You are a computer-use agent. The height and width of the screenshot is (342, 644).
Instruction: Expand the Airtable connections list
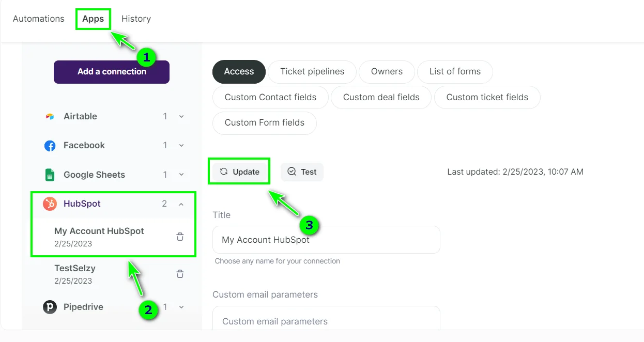point(181,116)
